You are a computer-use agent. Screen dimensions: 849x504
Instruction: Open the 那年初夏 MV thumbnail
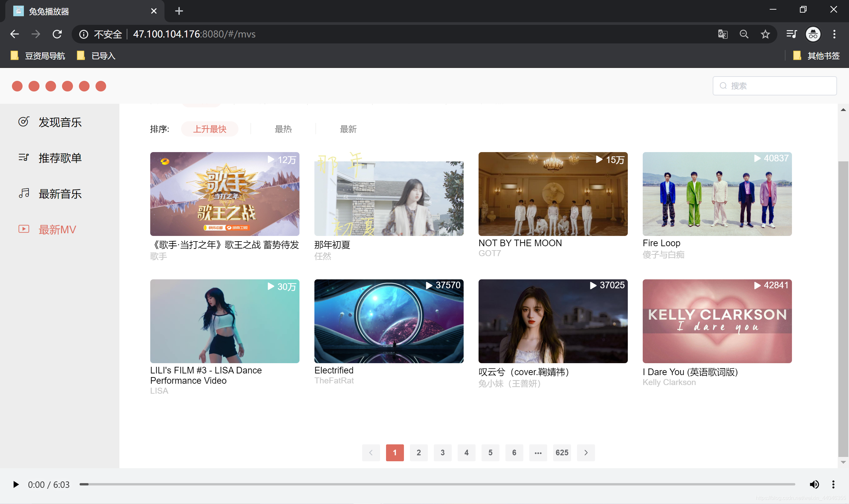tap(389, 194)
